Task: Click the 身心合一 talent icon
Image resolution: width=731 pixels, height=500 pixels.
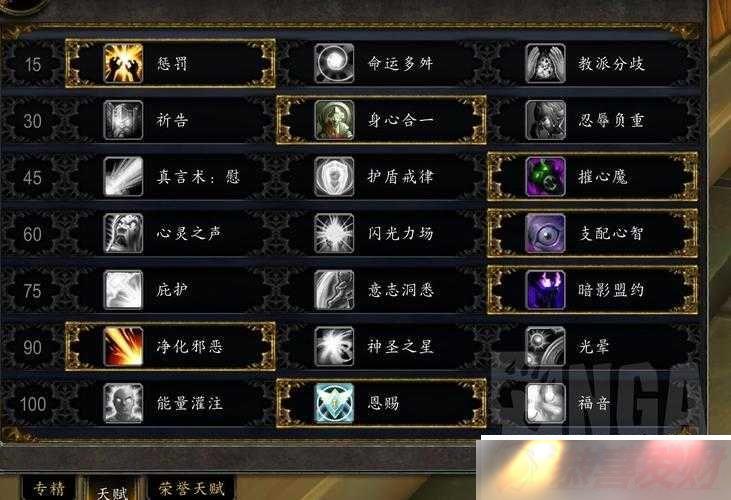Action: (334, 120)
